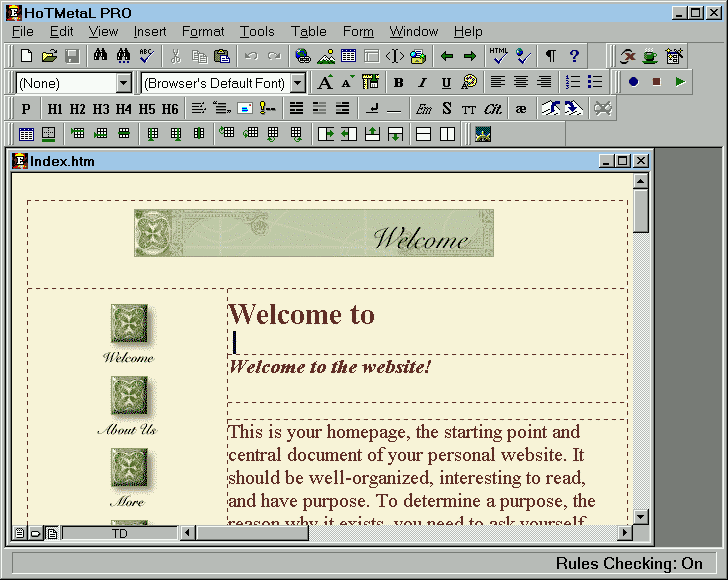
Task: Open a file with the folder icon
Action: (49, 56)
